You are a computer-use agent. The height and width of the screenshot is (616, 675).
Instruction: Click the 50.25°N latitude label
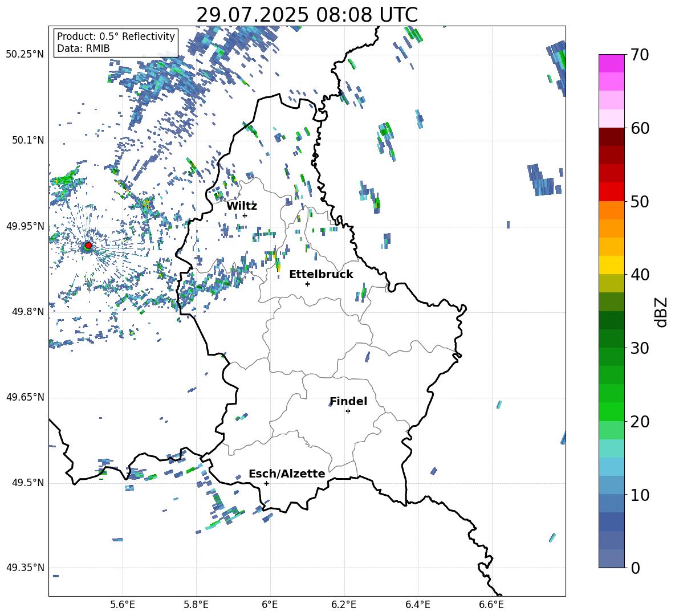tap(25, 55)
